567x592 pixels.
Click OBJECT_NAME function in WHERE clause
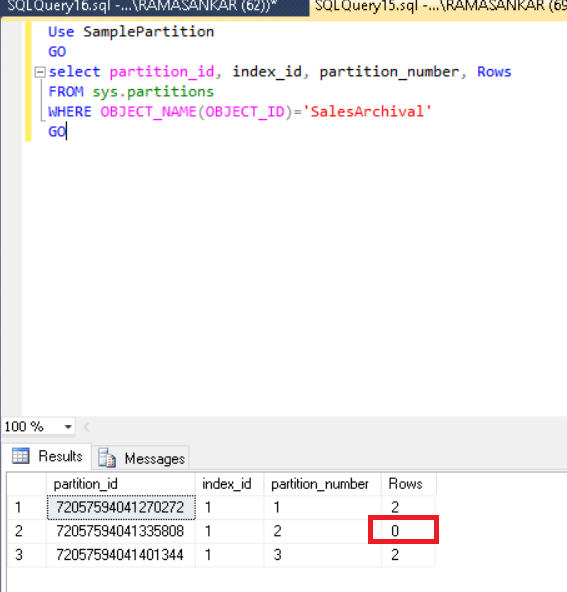148,112
